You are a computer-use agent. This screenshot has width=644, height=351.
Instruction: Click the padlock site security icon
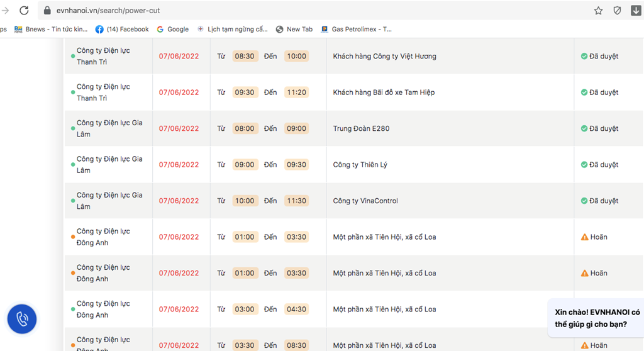[x=47, y=10]
